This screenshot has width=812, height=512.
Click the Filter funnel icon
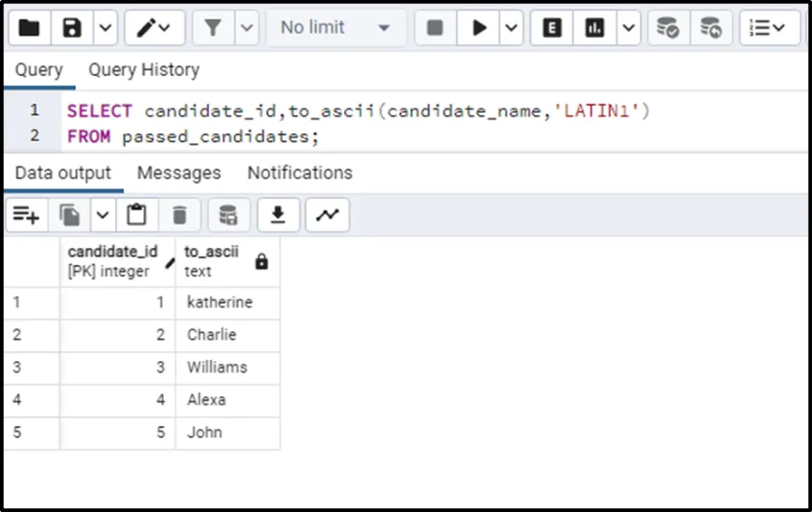(x=214, y=28)
